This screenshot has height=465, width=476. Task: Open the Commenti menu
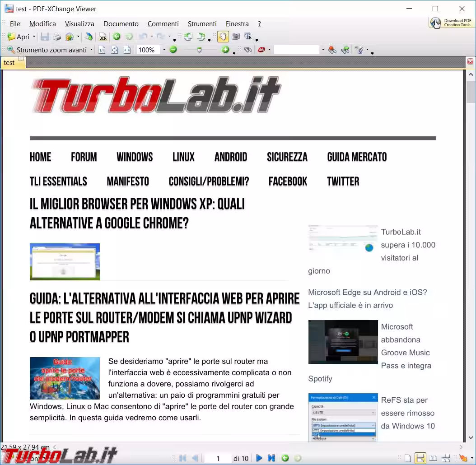(x=163, y=23)
